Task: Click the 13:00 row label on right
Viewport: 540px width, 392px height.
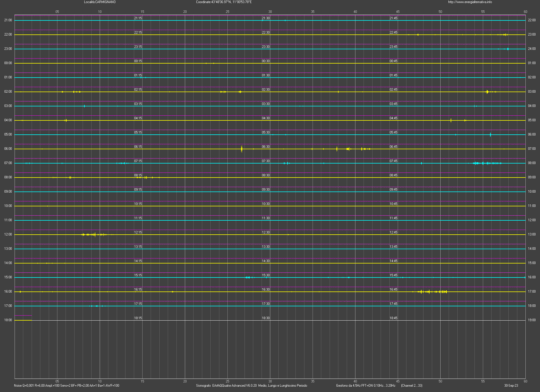Action: click(532, 234)
